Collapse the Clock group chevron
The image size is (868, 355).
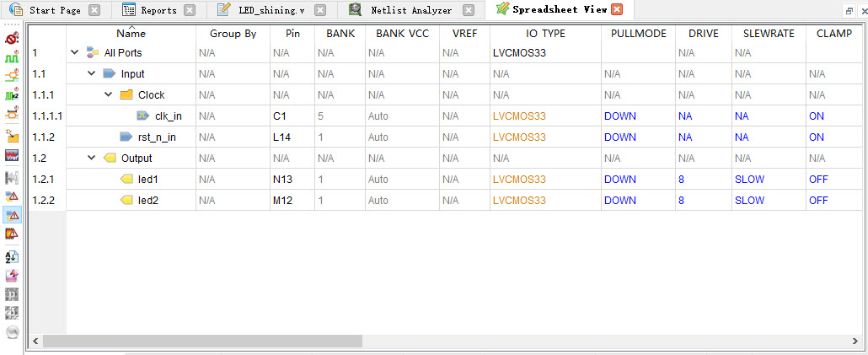pyautogui.click(x=109, y=94)
